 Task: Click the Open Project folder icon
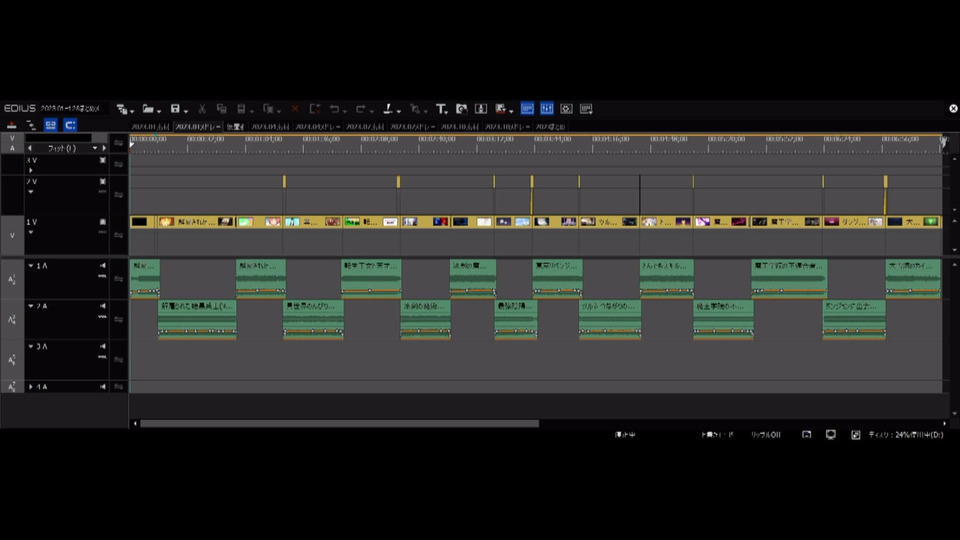pos(147,108)
